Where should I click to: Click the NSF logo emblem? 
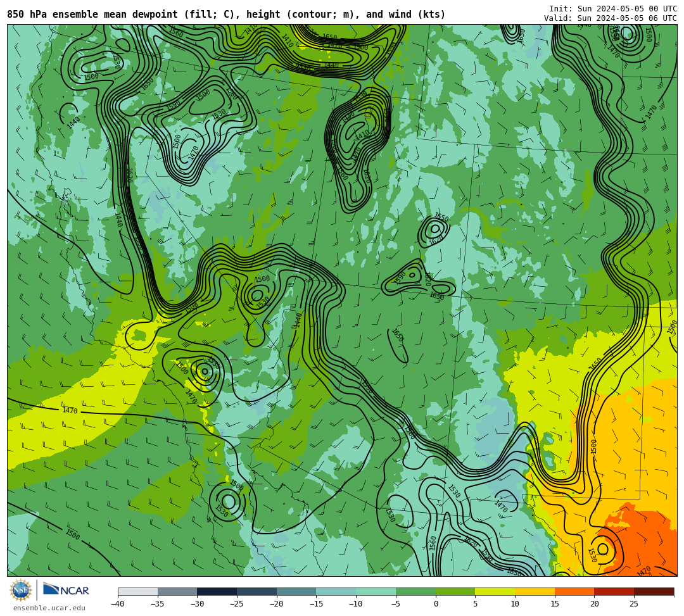(x=21, y=590)
